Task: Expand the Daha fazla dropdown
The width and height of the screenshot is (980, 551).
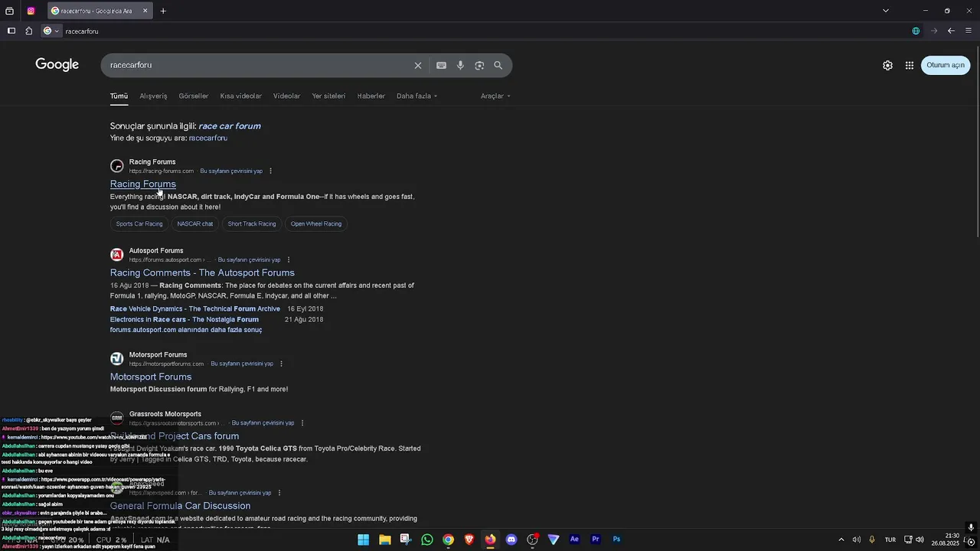Action: tap(417, 96)
